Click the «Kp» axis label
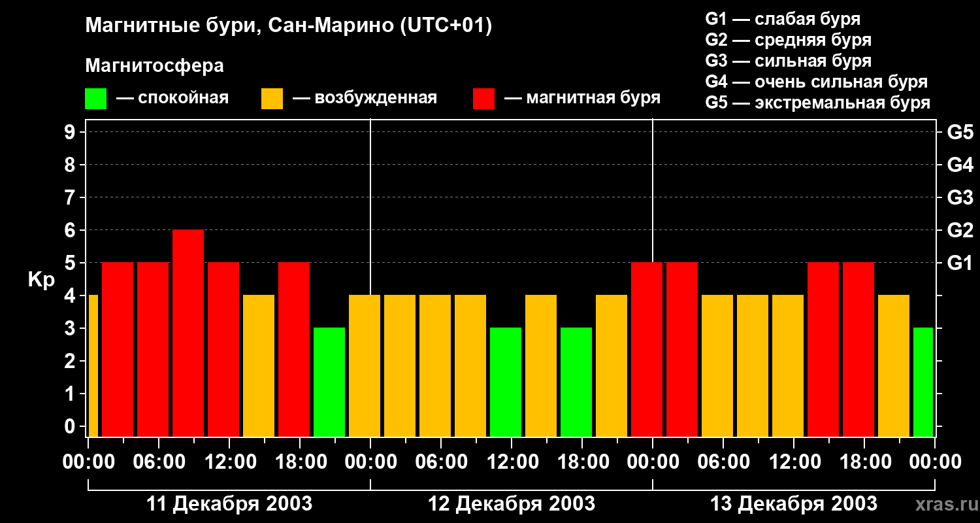This screenshot has height=523, width=980. pos(41,280)
